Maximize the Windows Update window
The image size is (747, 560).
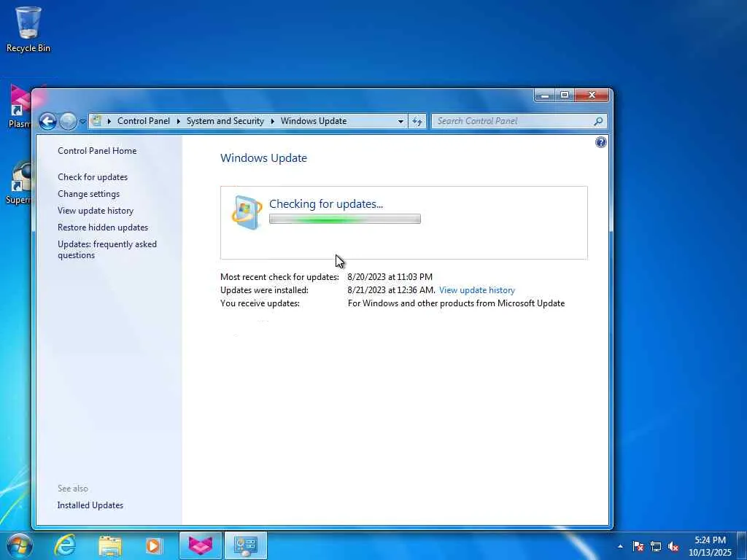(565, 96)
